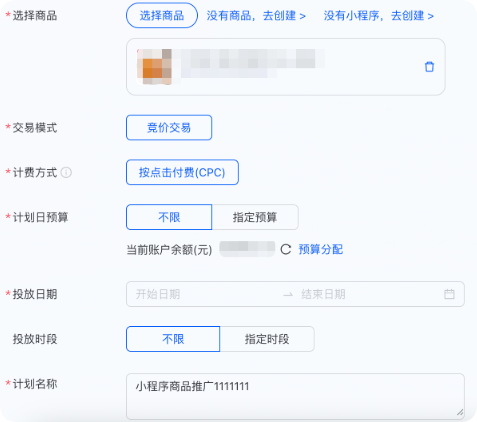Select 按点击付费(CPC) billing option
Screen dimensions: 477x422
click(182, 172)
